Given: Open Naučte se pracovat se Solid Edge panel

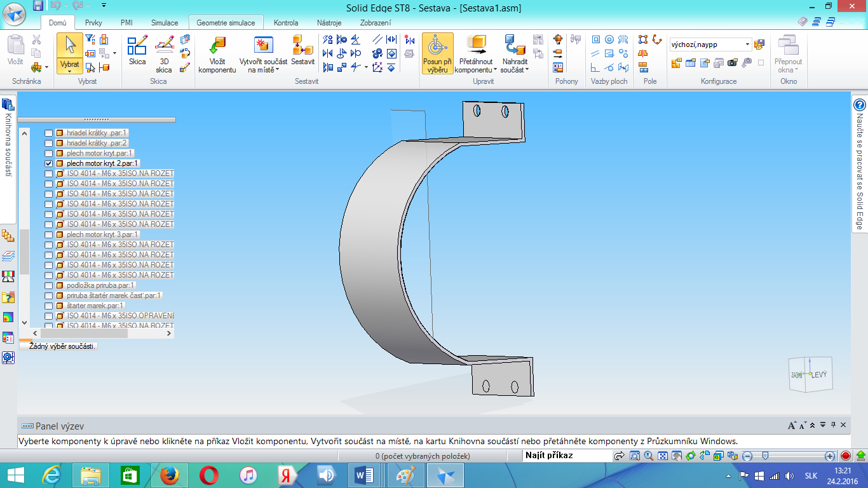Looking at the screenshot, I should tap(860, 164).
